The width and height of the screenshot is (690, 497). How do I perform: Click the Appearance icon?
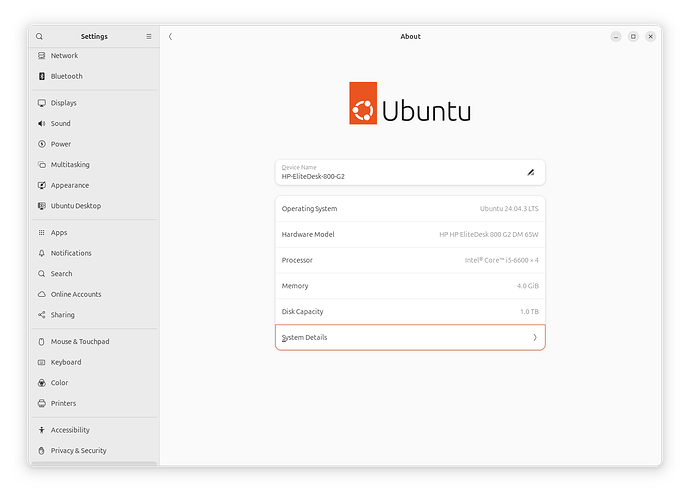point(41,185)
